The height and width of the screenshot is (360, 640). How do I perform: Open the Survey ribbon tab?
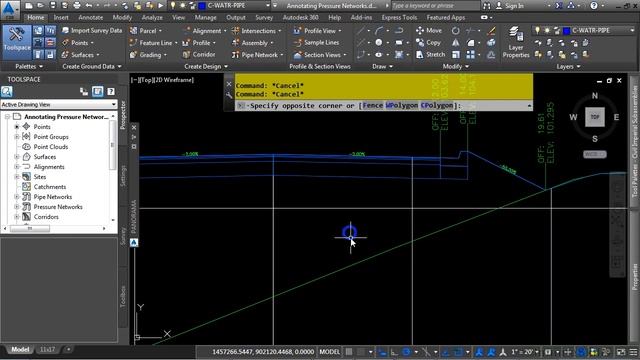[x=264, y=18]
